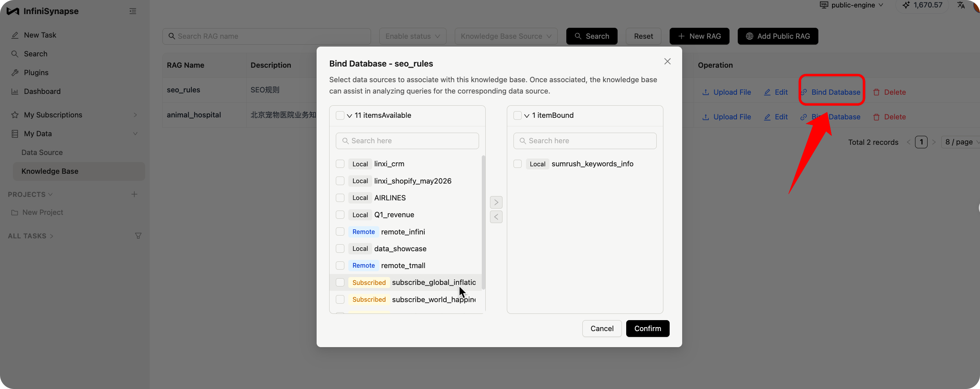Check the linxi_shopify_may2026 data source

tap(340, 180)
